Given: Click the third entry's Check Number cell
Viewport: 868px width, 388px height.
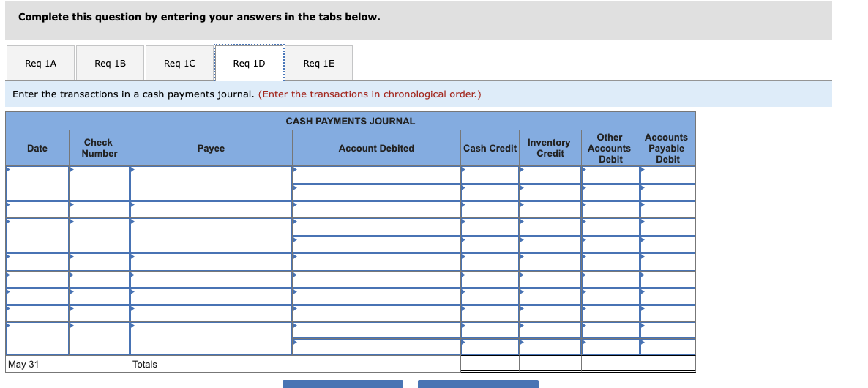Looking at the screenshot, I should 100,235.
